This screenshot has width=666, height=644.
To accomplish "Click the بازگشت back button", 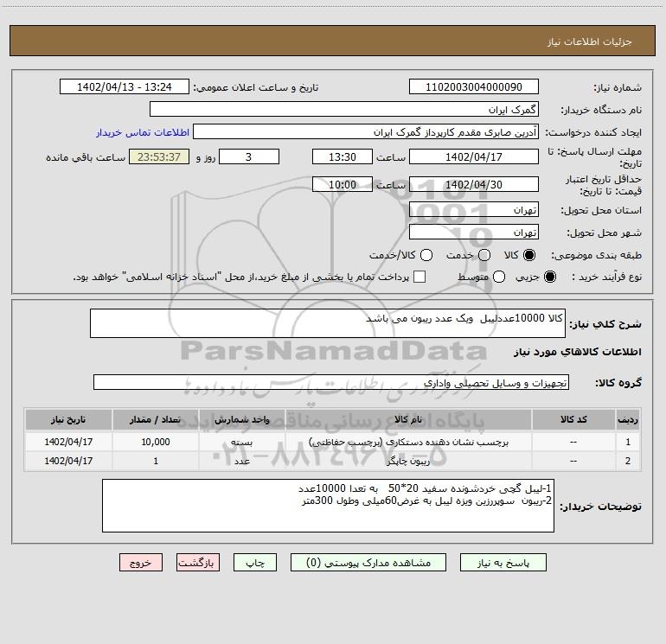I will (198, 563).
